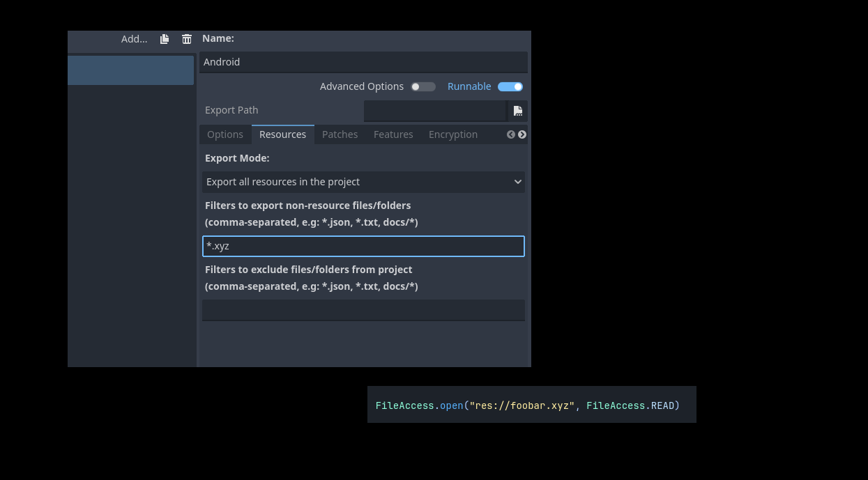Switch to the Options tab
Image resolution: width=868 pixels, height=480 pixels.
(225, 134)
